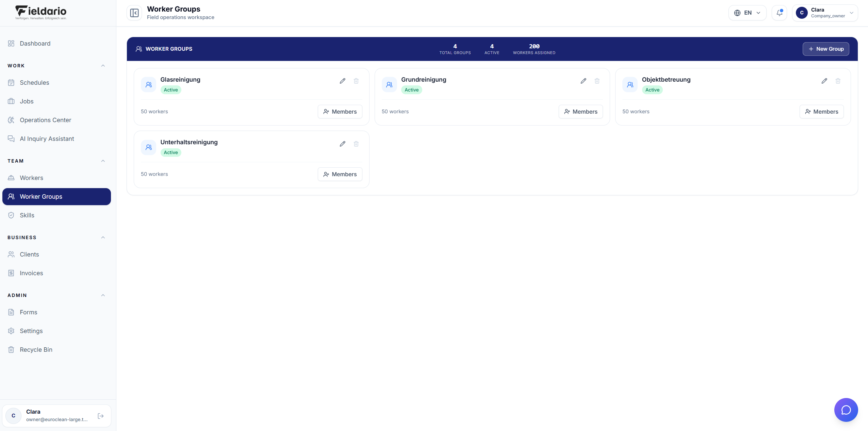Screen dimensions: 868x431
Task: Create a New Group
Action: pyautogui.click(x=825, y=49)
